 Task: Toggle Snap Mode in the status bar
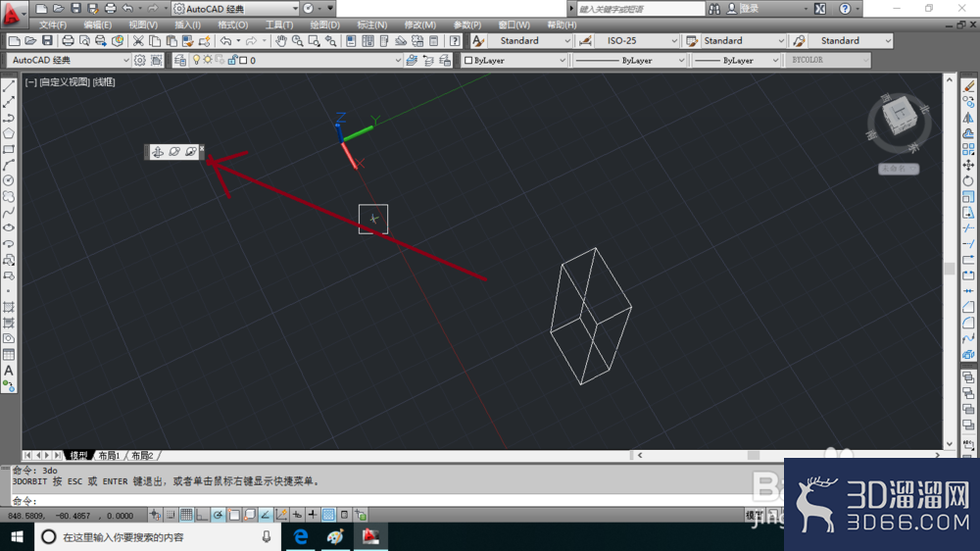170,516
